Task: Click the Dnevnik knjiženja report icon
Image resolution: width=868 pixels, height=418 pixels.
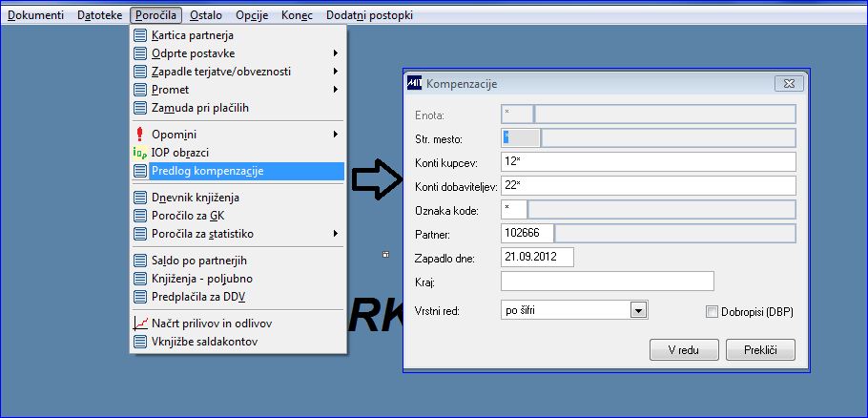Action: (140, 198)
